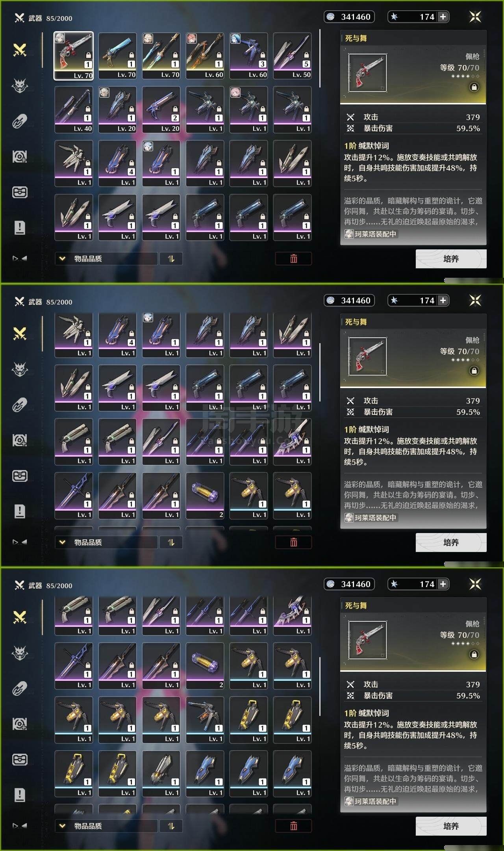The image size is (504, 851).
Task: Open the gear-plus development tab in bottom panel
Action: [x=20, y=724]
